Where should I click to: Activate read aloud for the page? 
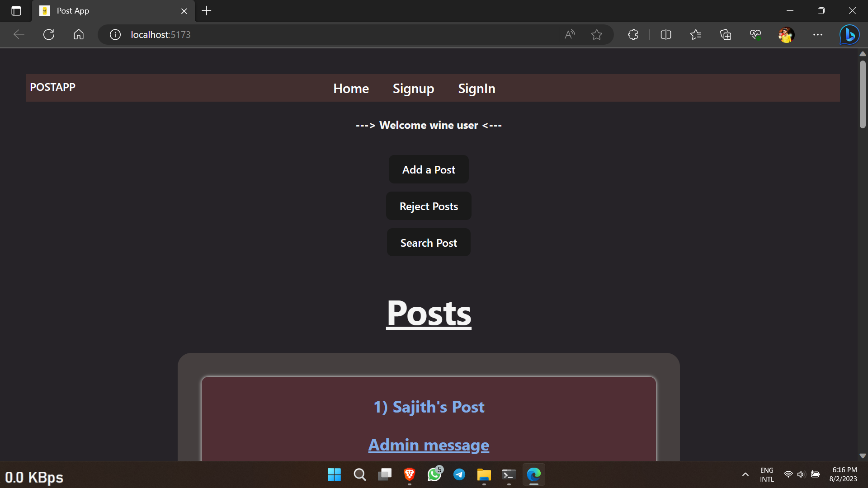[x=569, y=34]
